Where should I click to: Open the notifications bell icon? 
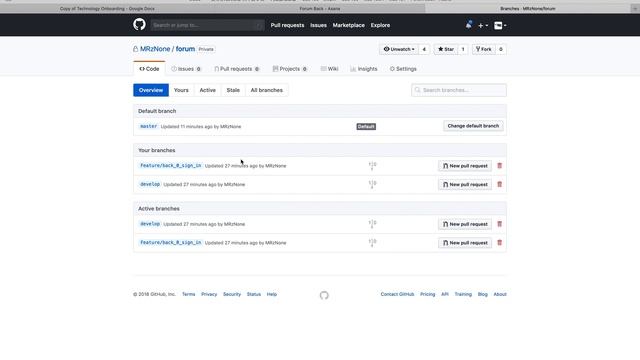coord(469,25)
